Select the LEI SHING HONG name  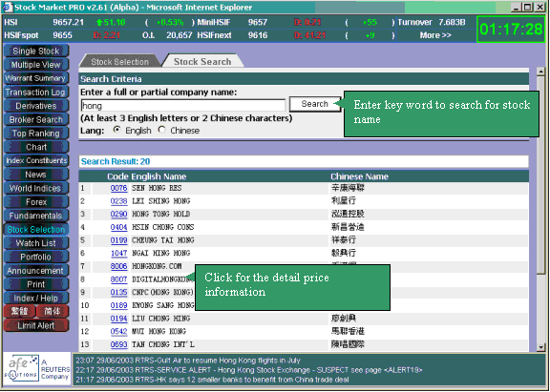point(161,201)
